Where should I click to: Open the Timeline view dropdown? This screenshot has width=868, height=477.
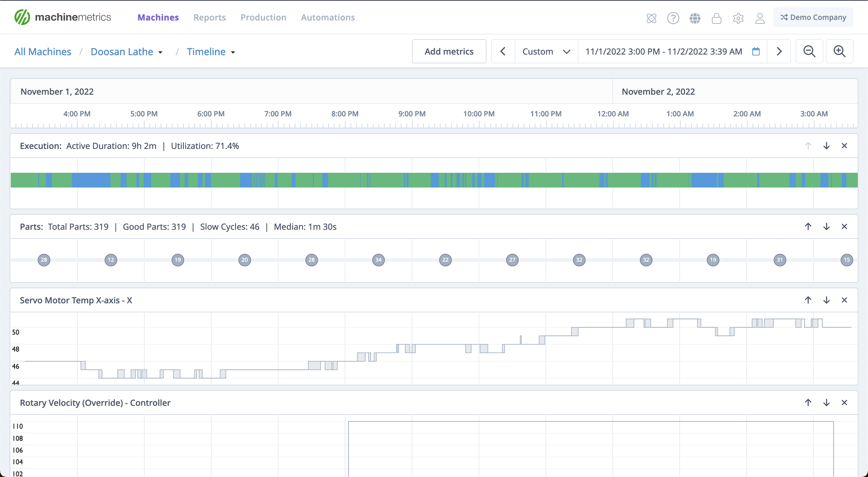click(x=211, y=52)
